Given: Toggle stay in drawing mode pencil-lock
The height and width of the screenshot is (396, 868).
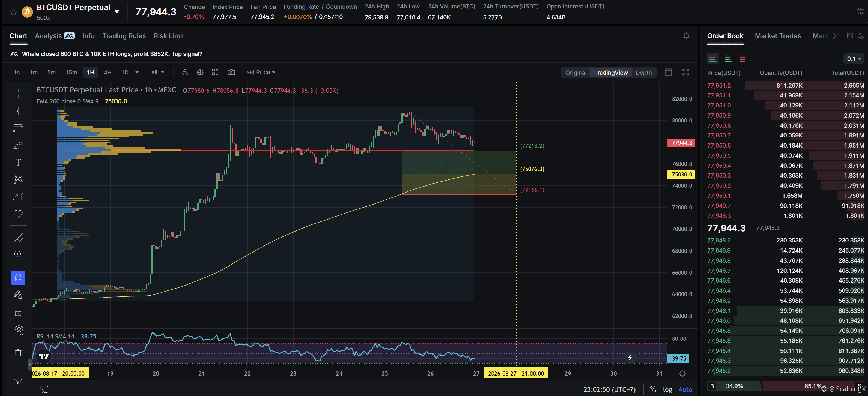Looking at the screenshot, I should (18, 295).
